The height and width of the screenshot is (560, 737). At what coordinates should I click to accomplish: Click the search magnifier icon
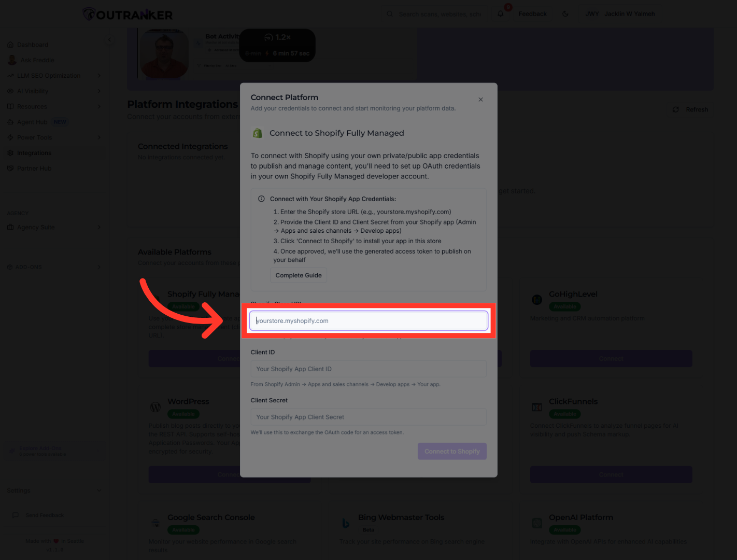pos(390,14)
